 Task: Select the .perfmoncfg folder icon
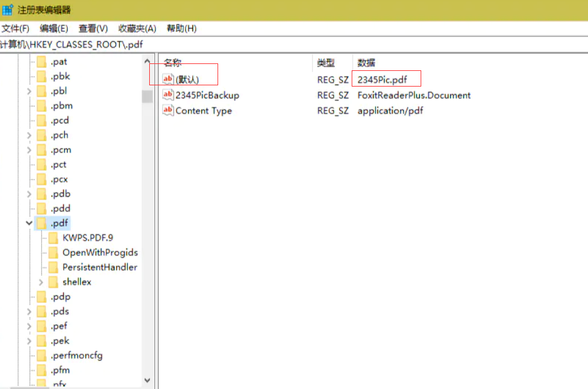tap(41, 355)
